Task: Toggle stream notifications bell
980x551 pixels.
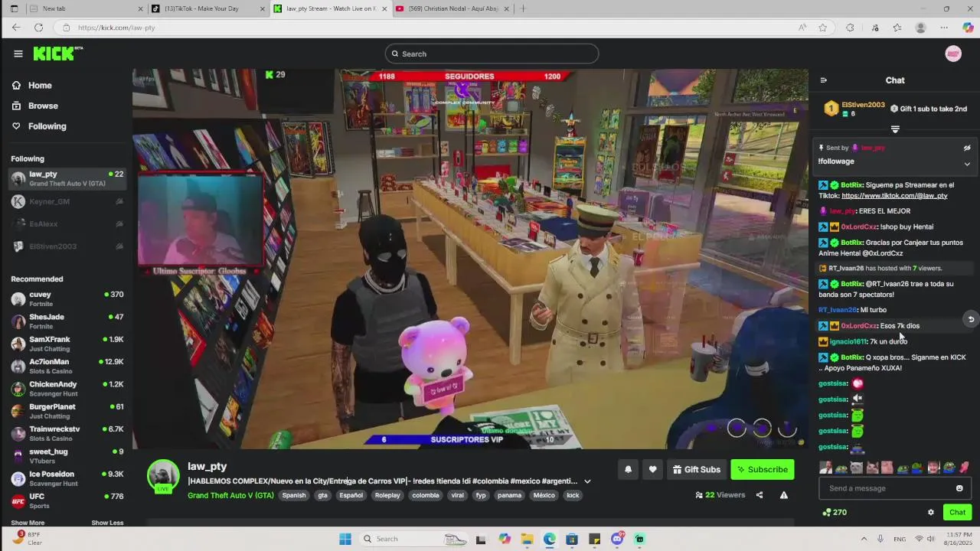Action: tap(628, 470)
